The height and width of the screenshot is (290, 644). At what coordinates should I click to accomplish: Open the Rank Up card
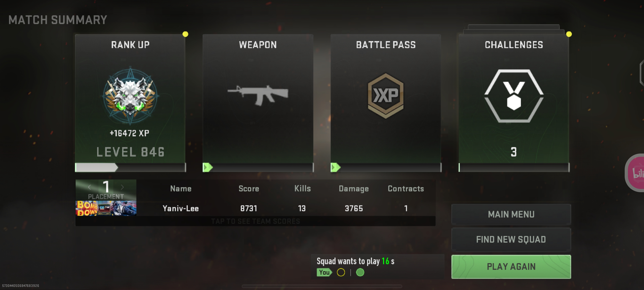point(130,103)
